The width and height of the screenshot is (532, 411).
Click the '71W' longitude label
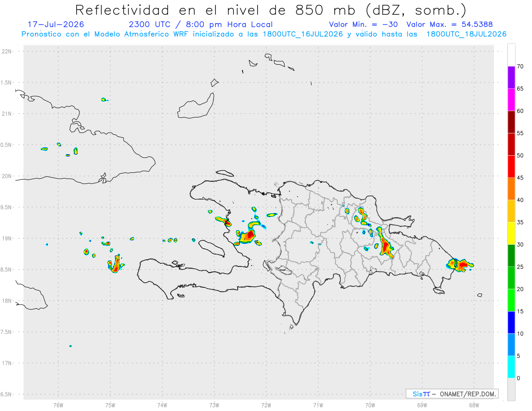(x=318, y=405)
